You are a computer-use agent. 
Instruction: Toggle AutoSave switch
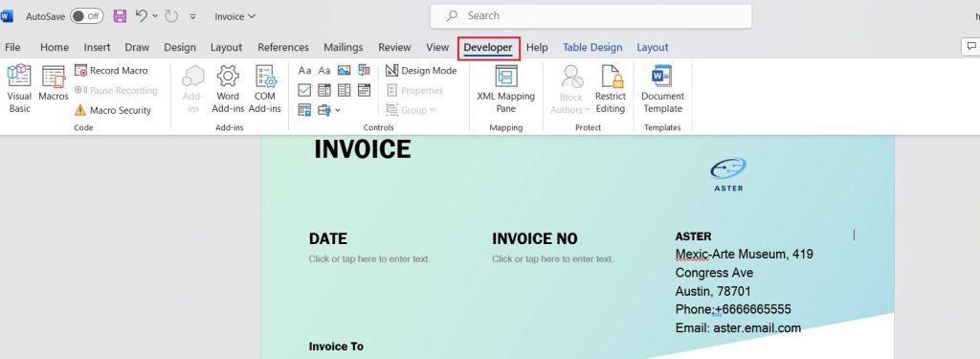(87, 16)
